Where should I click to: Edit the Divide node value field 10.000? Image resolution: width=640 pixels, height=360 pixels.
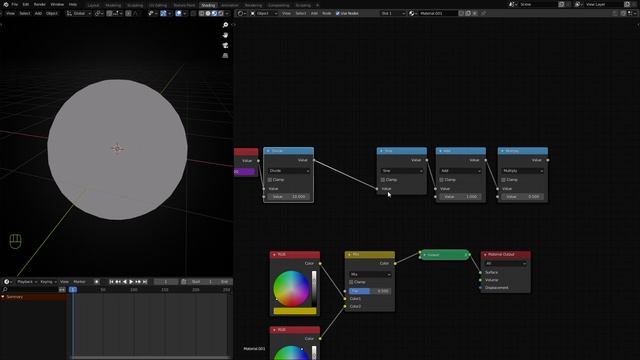coord(289,197)
